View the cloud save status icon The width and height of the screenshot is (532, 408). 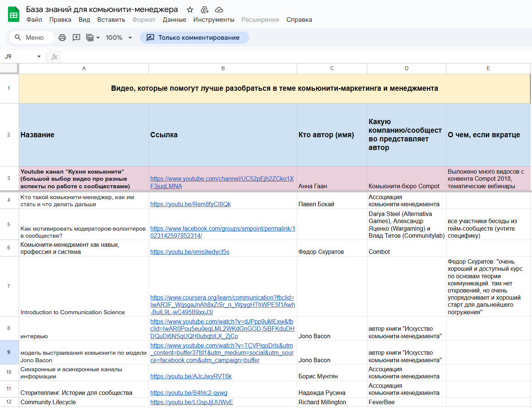pyautogui.click(x=219, y=10)
